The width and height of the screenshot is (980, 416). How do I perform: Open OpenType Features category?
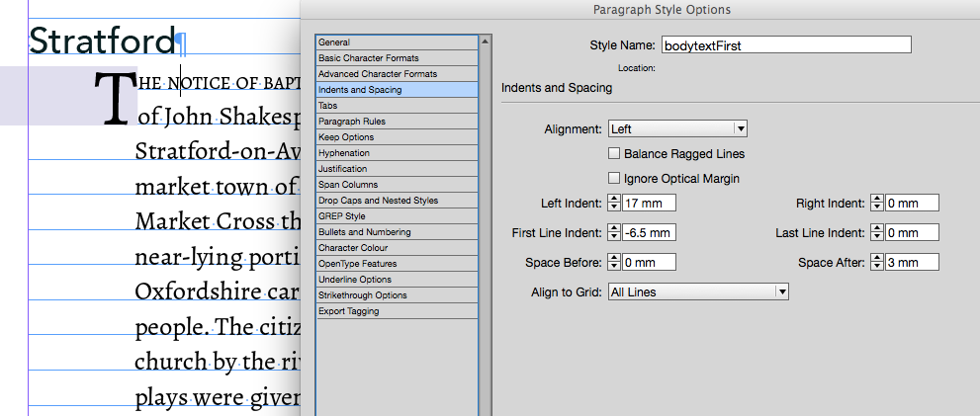398,264
